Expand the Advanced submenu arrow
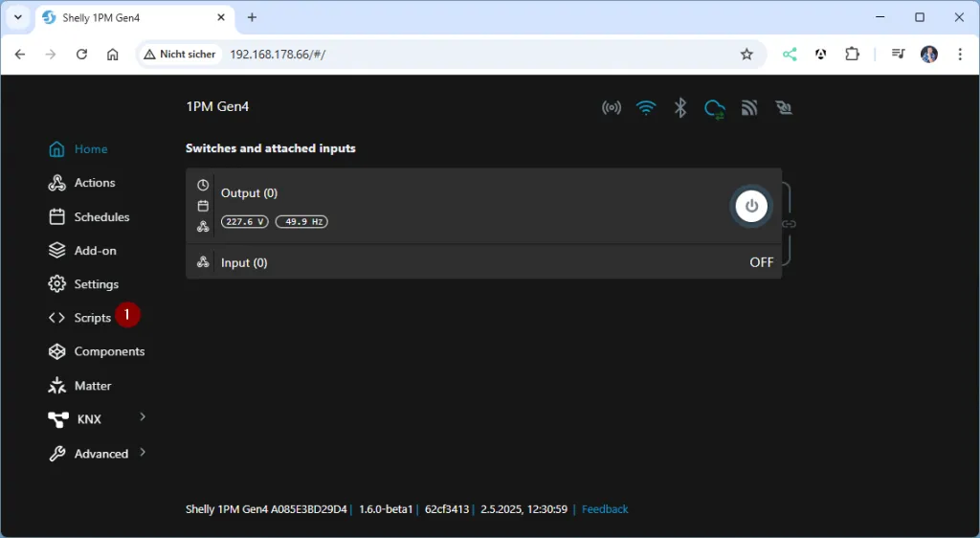This screenshot has width=980, height=538. (143, 452)
